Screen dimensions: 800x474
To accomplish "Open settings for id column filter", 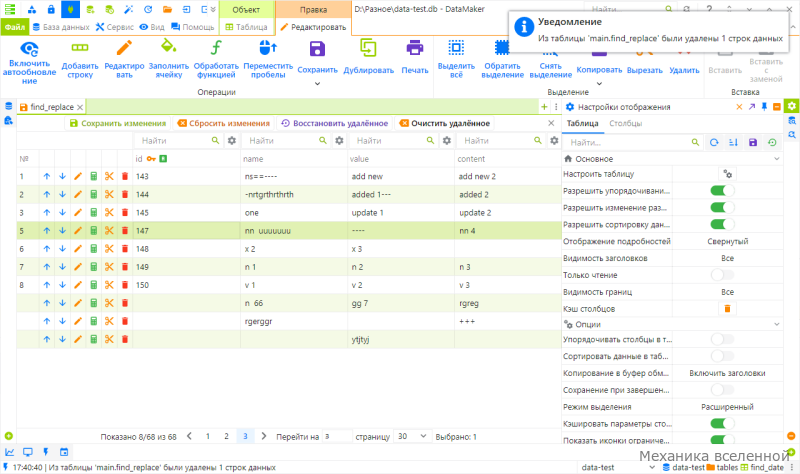I will point(232,140).
